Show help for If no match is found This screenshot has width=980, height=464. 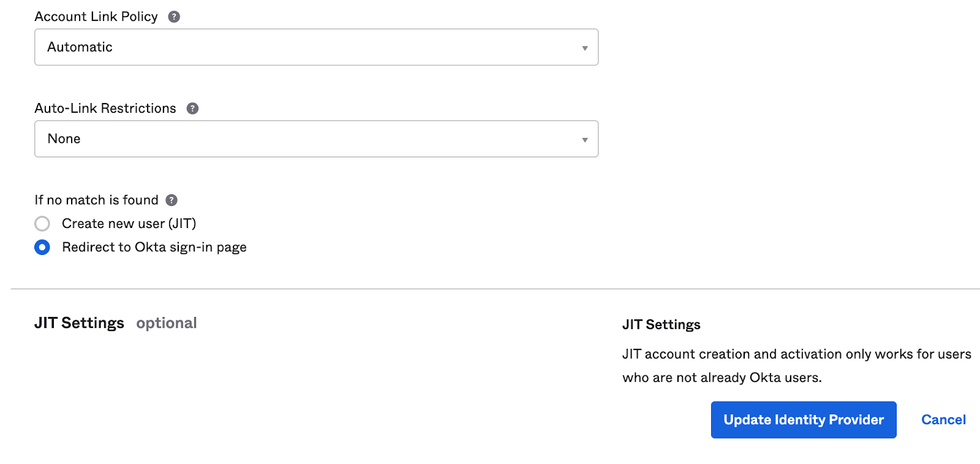[171, 200]
